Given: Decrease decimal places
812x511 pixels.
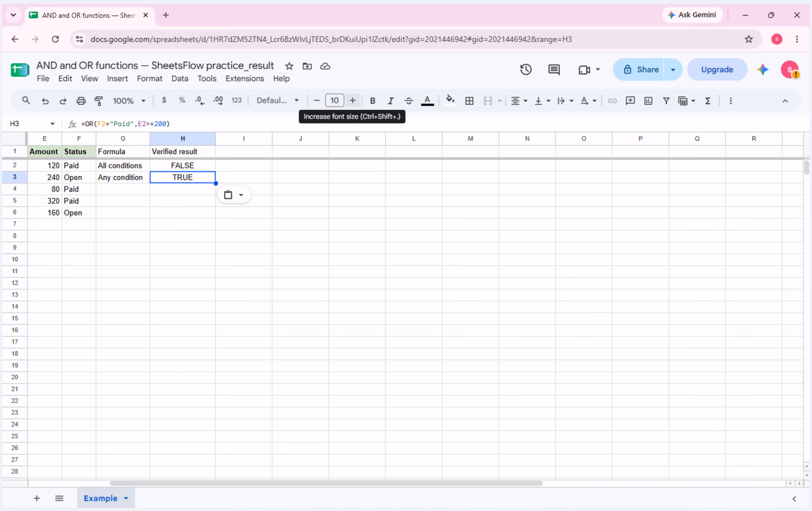Looking at the screenshot, I should 200,101.
